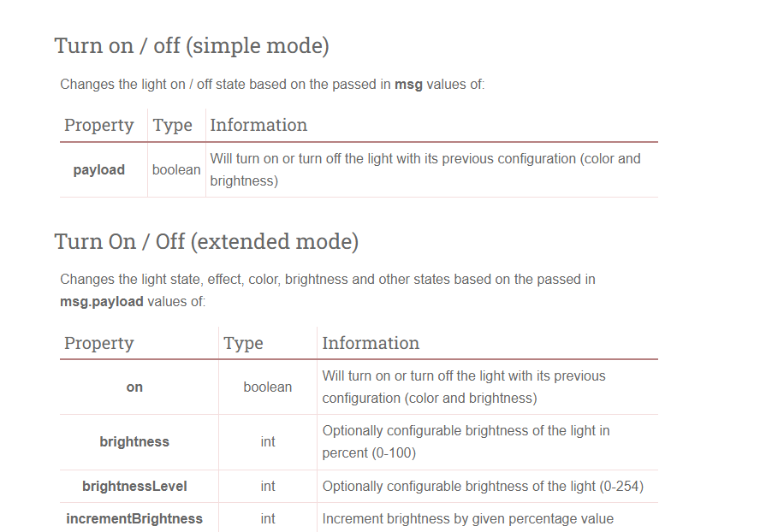Select the "on" property cell
Image resolution: width=766 pixels, height=532 pixels.
tap(134, 387)
